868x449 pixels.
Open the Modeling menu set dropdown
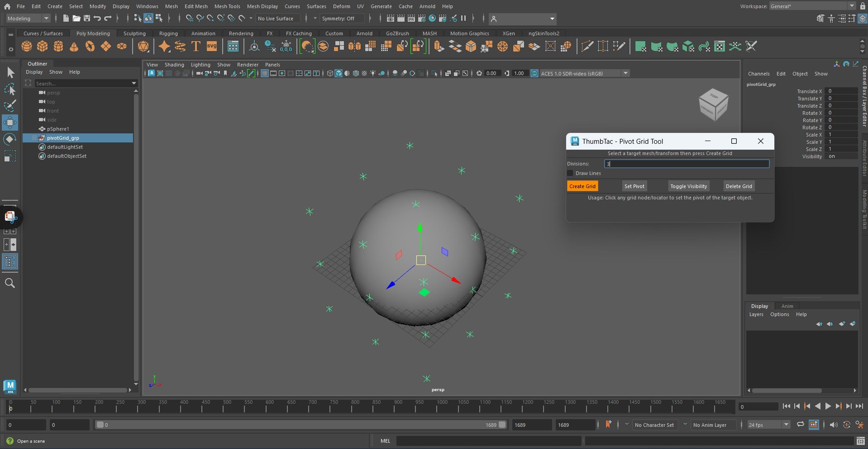[28, 19]
